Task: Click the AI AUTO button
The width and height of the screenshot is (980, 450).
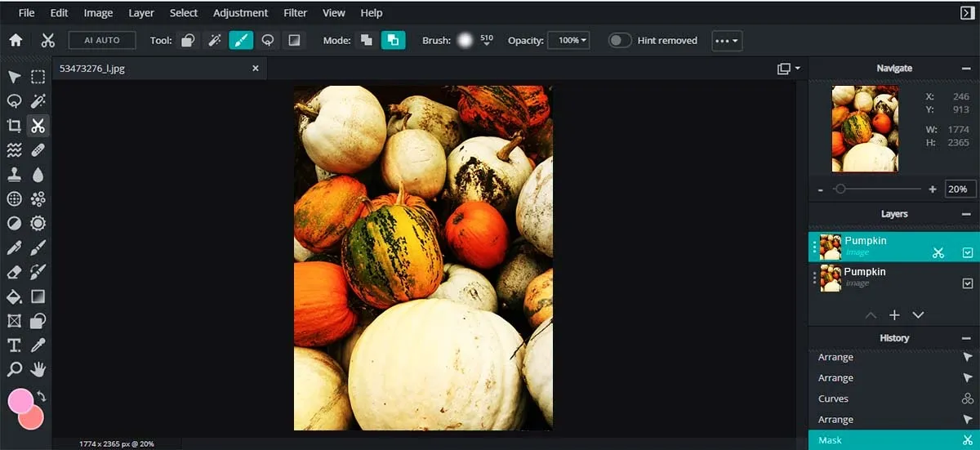Action: [102, 40]
